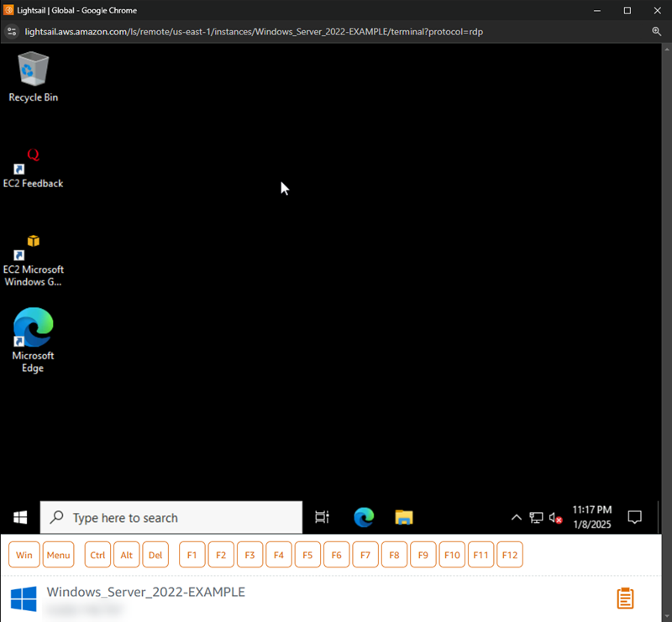
Task: Toggle the Win virtual key
Action: point(24,554)
